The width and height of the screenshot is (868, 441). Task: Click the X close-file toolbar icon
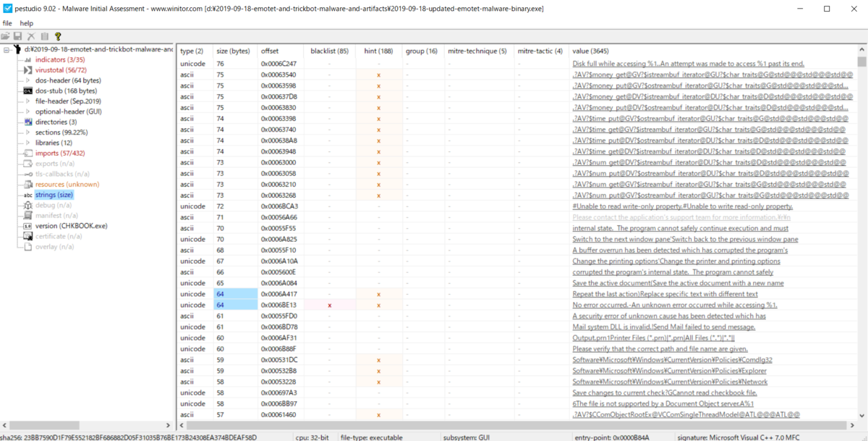point(31,36)
